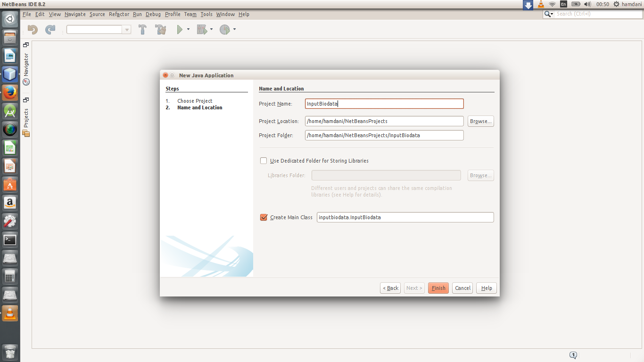Image resolution: width=644 pixels, height=362 pixels.
Task: Click the Build Project hammer icon
Action: tap(142, 30)
